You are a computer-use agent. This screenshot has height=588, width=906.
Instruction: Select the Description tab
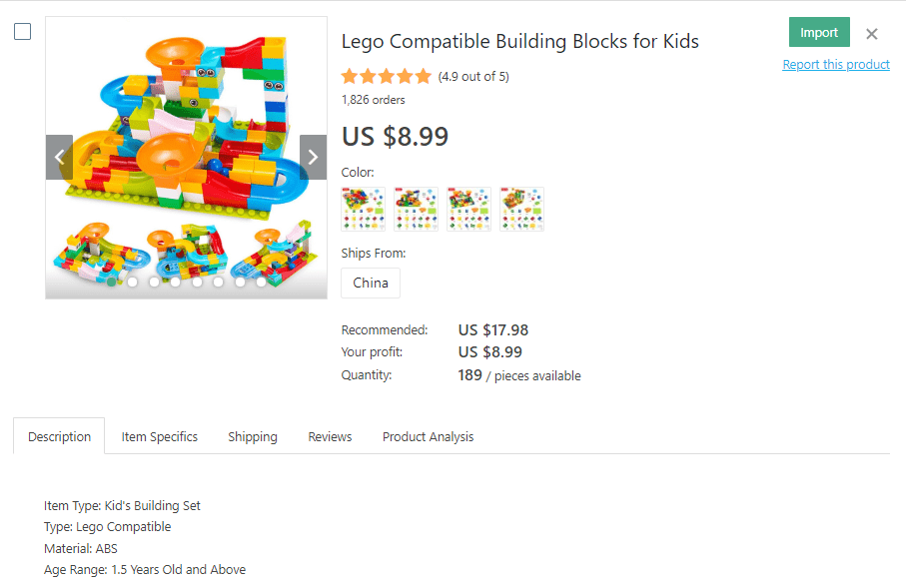[x=59, y=437]
